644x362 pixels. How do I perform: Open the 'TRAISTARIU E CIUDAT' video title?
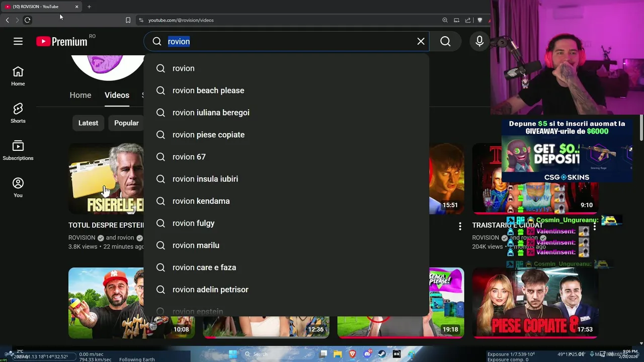507,225
